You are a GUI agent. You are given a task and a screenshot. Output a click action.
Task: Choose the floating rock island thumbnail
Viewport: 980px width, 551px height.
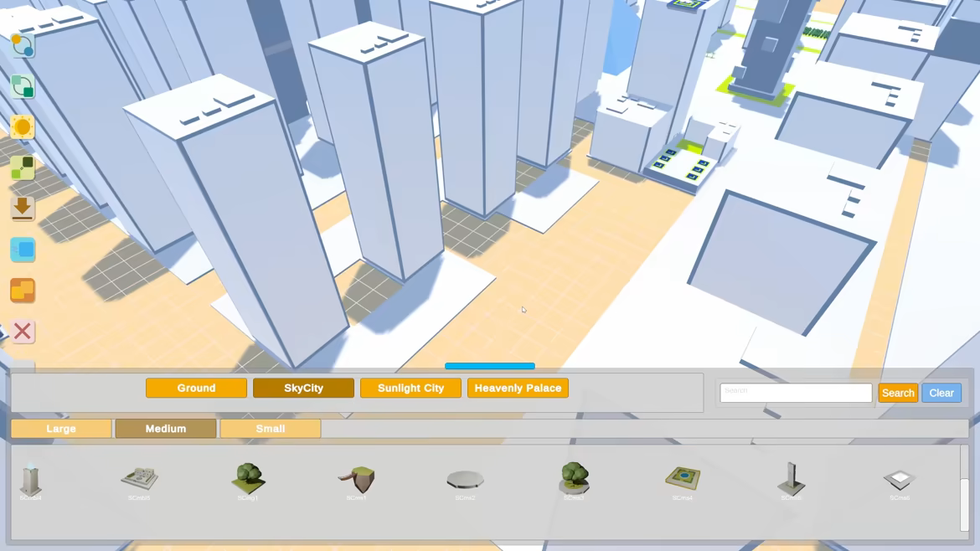(x=357, y=481)
